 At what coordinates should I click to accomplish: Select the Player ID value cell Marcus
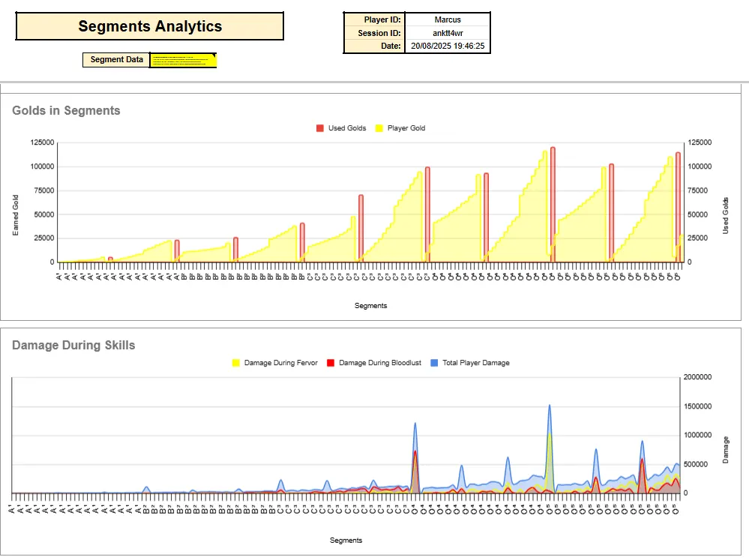tap(448, 19)
